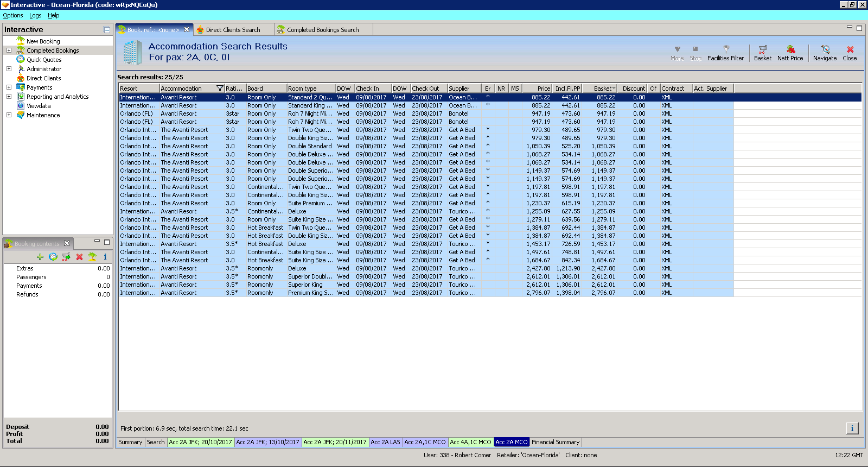Screen dimensions: 868x467
Task: Click the clock refresh icon in Booking contents
Action: point(53,257)
